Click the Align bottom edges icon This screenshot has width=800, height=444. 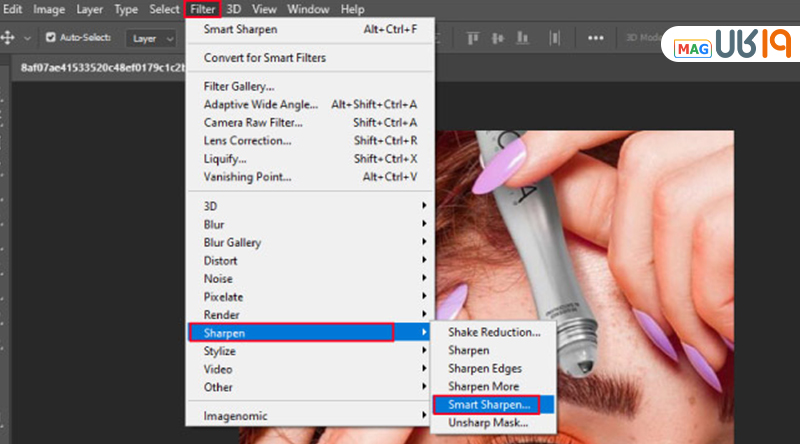pos(522,38)
